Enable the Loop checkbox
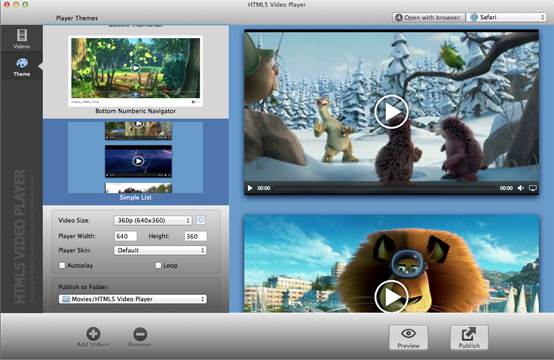This screenshot has height=360, width=554. 158,265
